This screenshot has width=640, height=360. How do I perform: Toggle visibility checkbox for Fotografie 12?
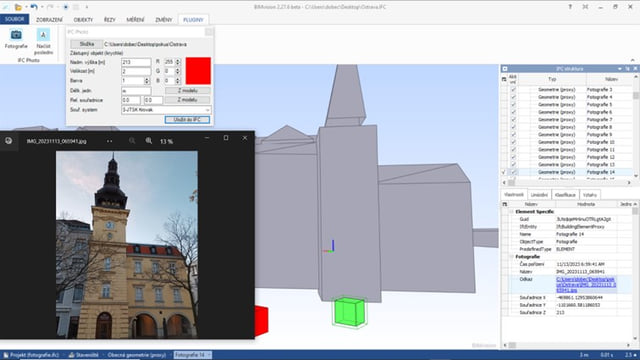(513, 157)
